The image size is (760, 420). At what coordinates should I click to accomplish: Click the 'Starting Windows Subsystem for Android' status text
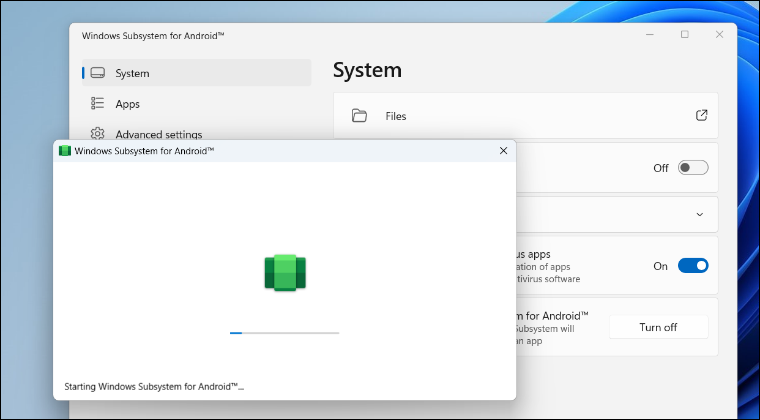(154, 387)
